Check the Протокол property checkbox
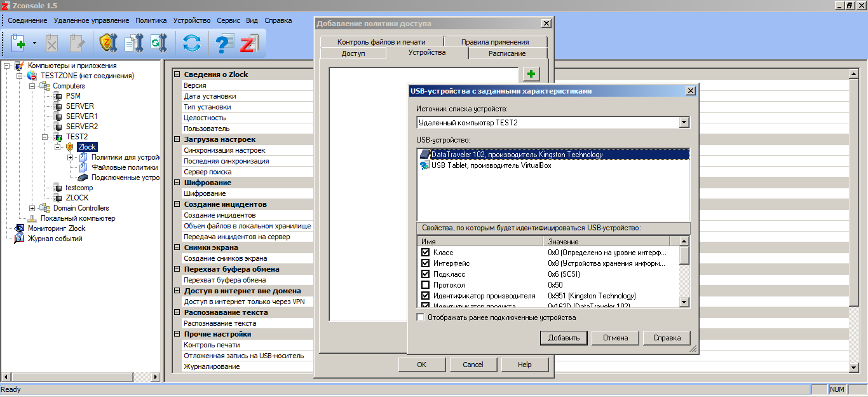The height and width of the screenshot is (397, 868). coord(426,285)
